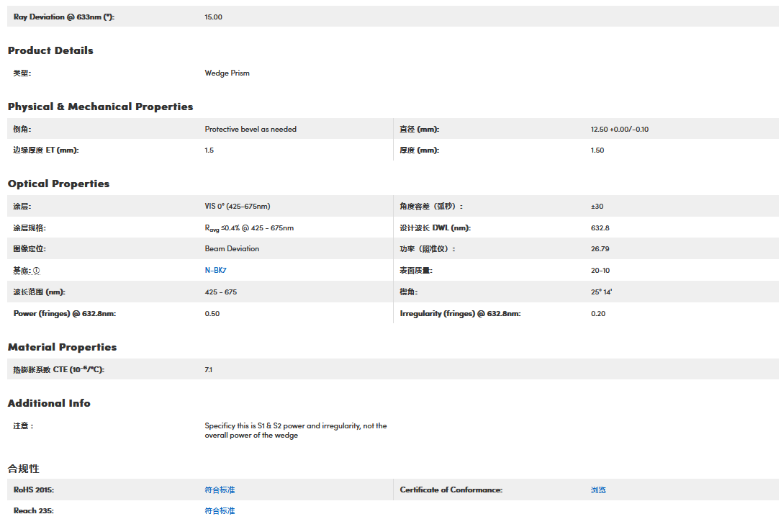The image size is (781, 532).
Task: Select the Wedge Prism type value
Action: coord(227,73)
